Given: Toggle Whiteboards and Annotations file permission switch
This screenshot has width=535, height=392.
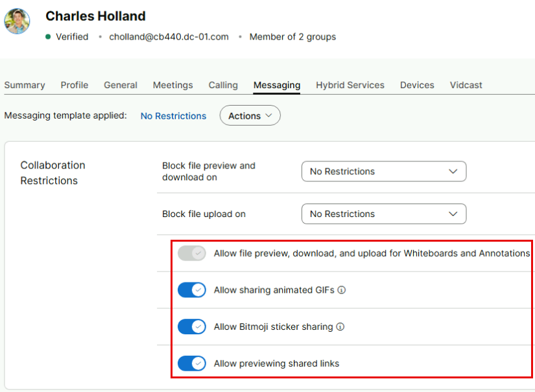Looking at the screenshot, I should coord(192,253).
